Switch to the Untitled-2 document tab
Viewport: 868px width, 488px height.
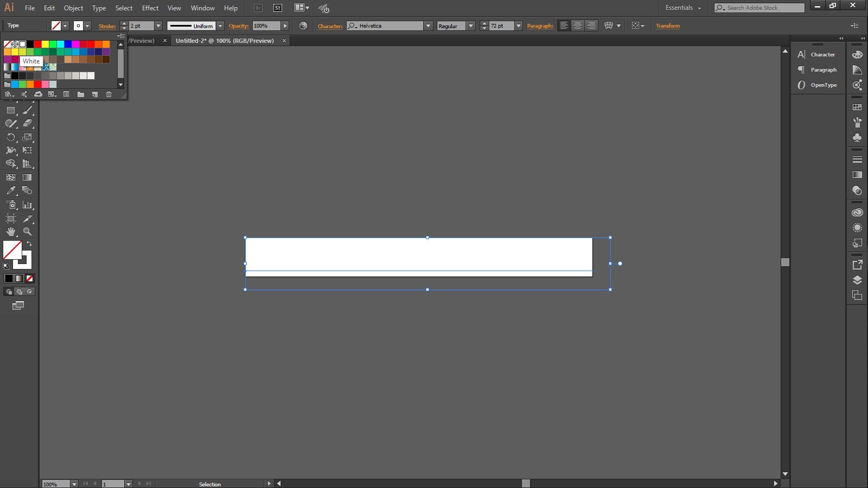click(225, 40)
